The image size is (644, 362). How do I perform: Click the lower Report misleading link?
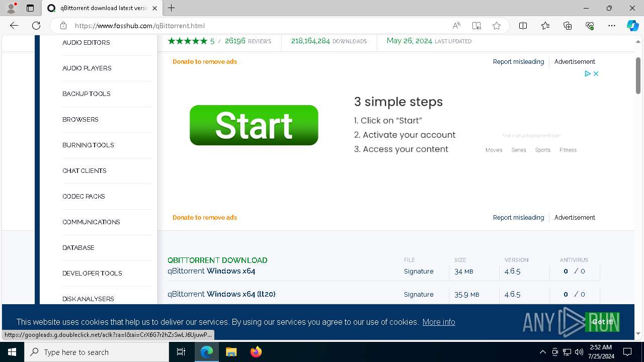[518, 218]
